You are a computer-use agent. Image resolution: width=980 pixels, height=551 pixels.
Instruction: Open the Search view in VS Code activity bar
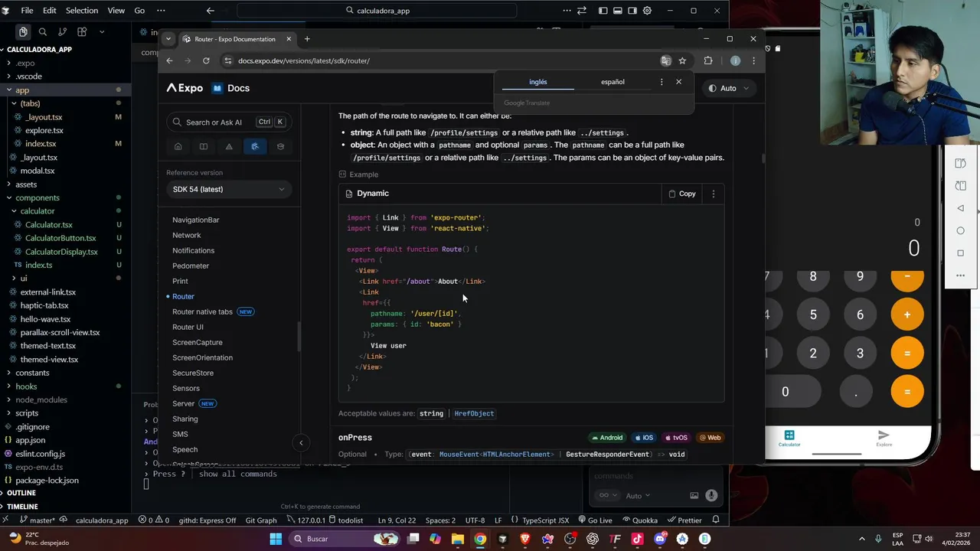pos(43,31)
